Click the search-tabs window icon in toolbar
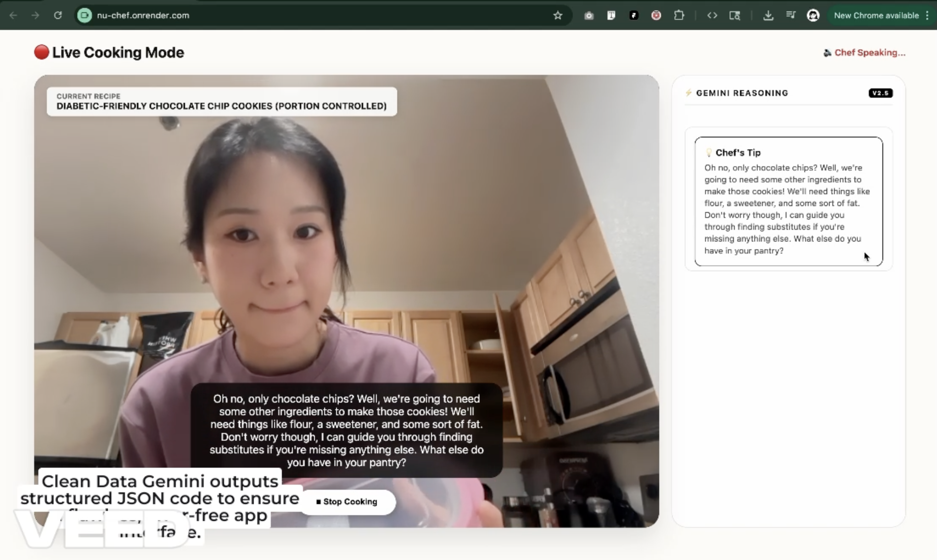 pyautogui.click(x=734, y=15)
